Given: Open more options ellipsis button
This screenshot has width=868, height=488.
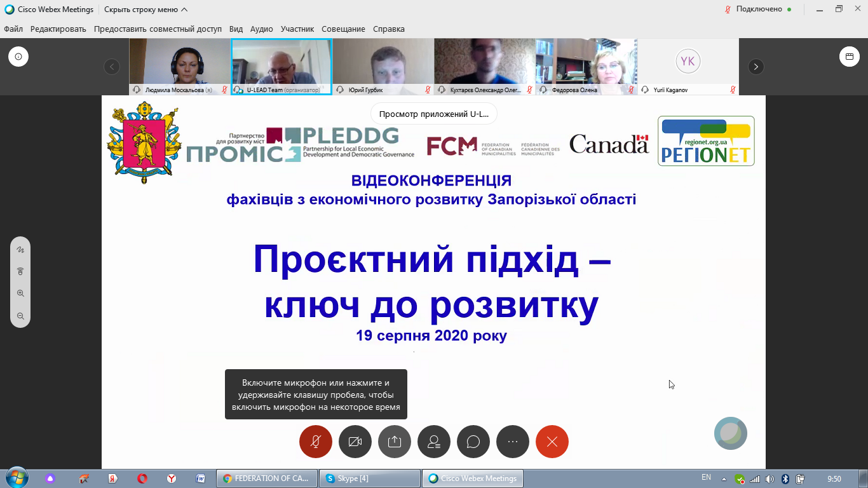Looking at the screenshot, I should pos(513,442).
